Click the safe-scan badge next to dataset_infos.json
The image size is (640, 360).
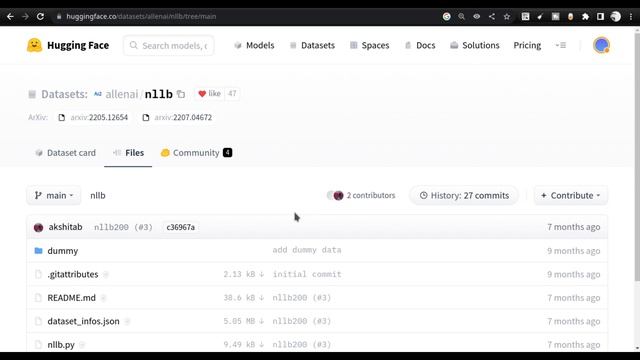tap(127, 322)
